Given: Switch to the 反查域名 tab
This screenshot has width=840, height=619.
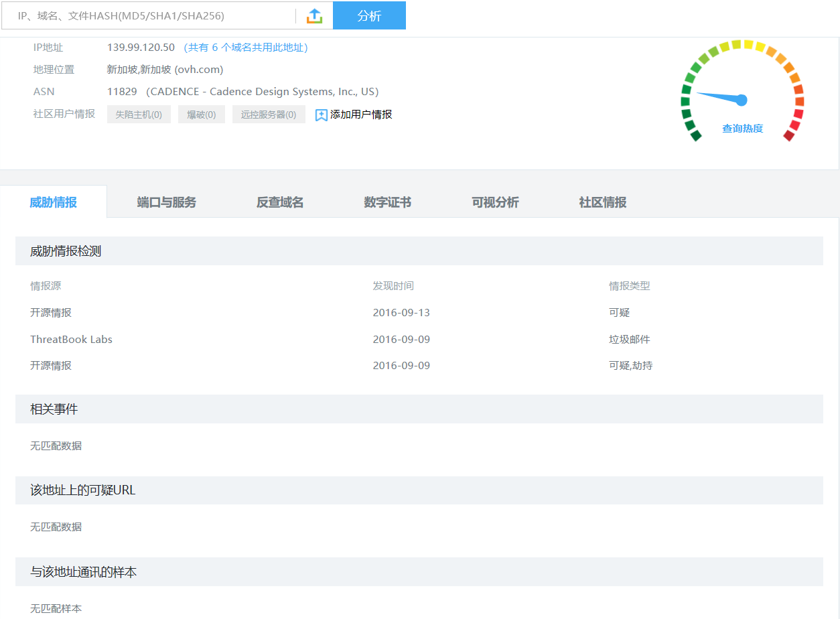Looking at the screenshot, I should pyautogui.click(x=280, y=202).
